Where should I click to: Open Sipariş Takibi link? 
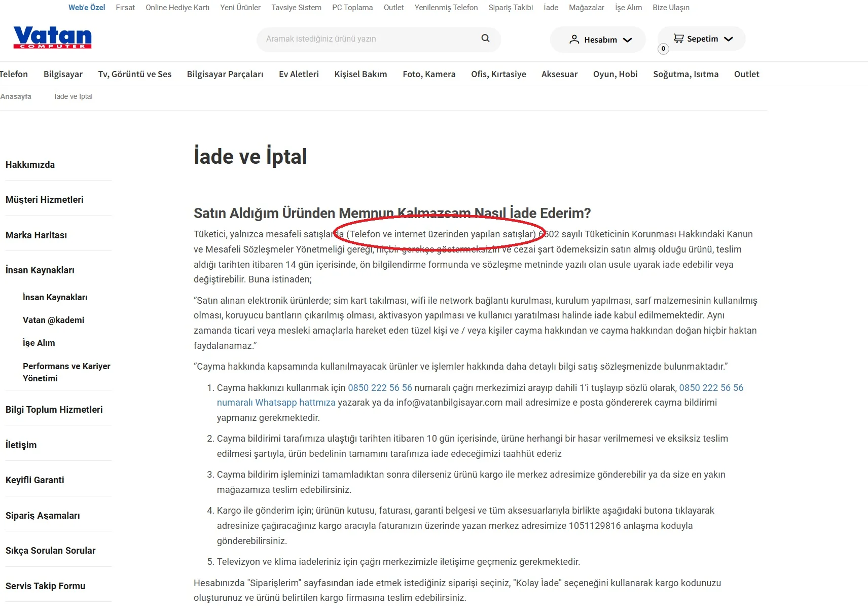[511, 8]
